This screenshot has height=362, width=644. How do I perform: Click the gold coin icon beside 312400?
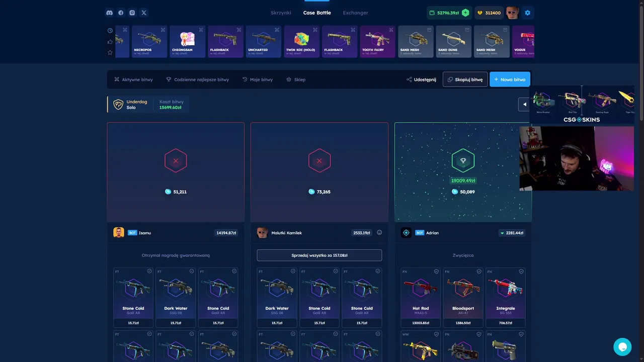(x=480, y=13)
